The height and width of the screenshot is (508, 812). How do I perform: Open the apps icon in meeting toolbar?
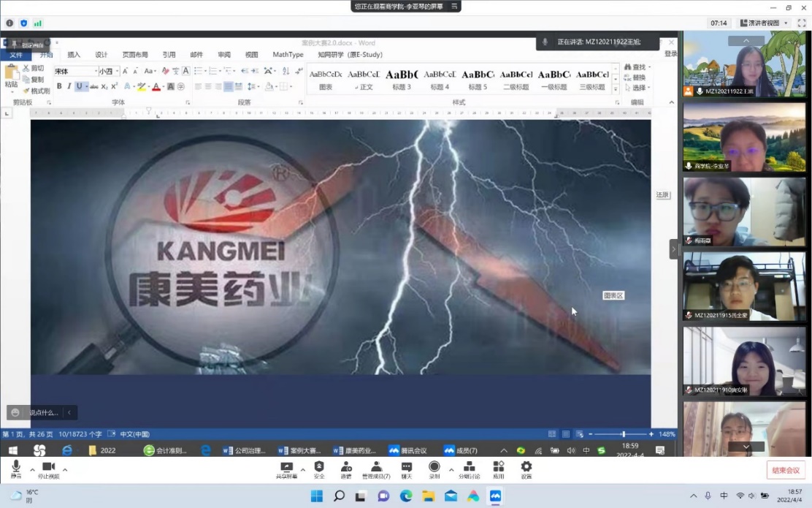[498, 469]
